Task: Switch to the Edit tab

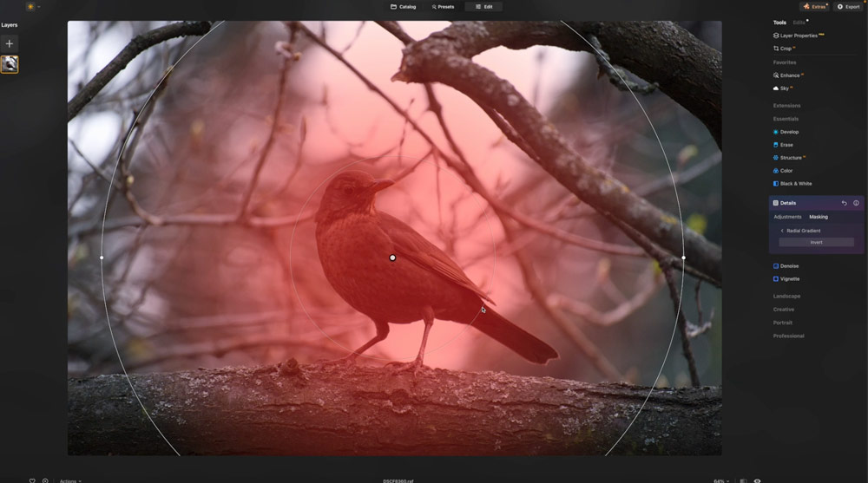Action: 483,7
